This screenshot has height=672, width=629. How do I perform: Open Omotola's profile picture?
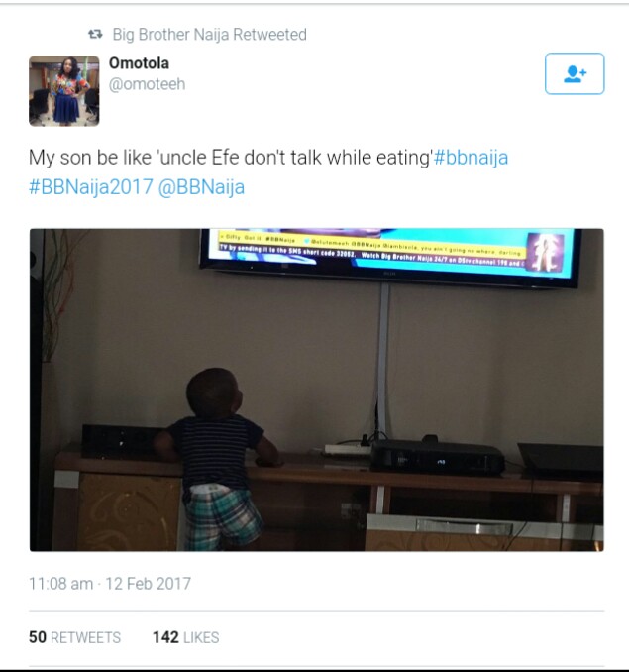[63, 91]
